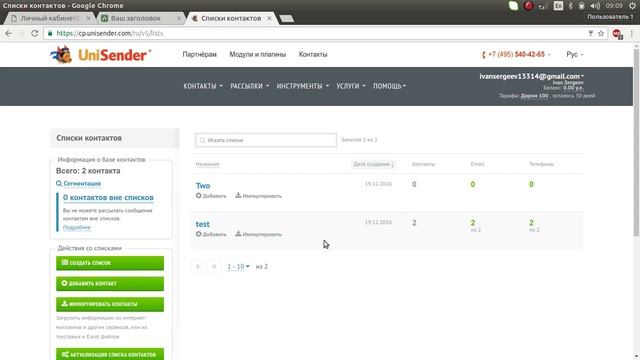Open the Дарим 100 tariff link
The image size is (640, 360).
pos(534,96)
